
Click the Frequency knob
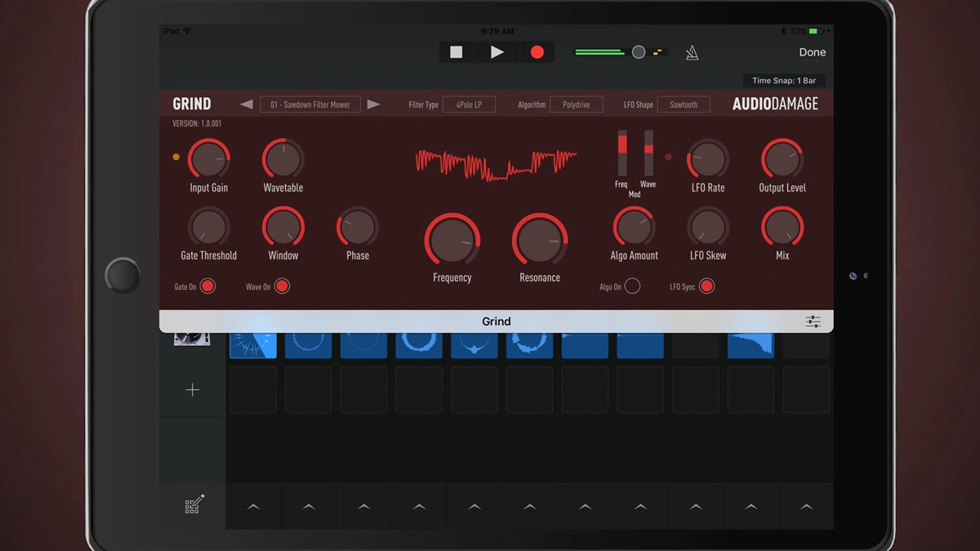(x=452, y=242)
